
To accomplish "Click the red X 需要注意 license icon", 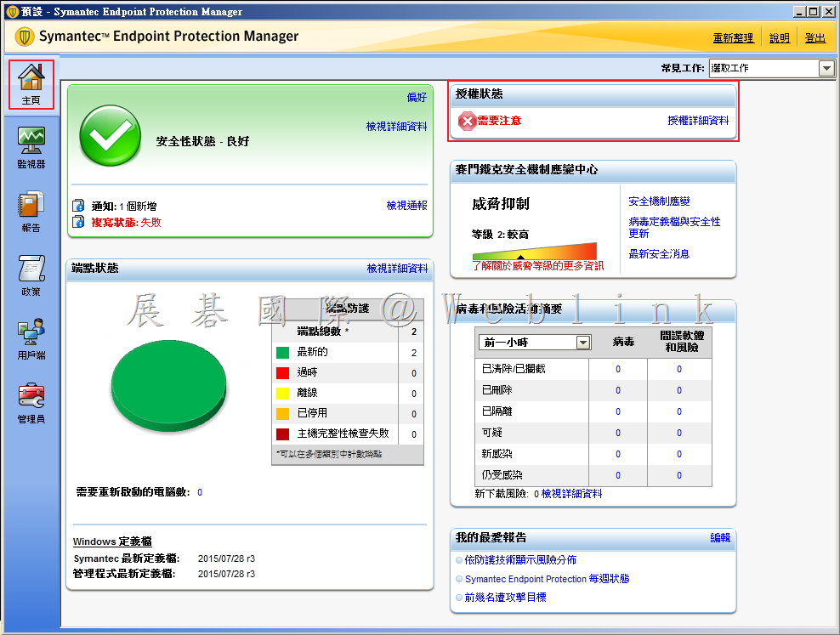I will (468, 122).
